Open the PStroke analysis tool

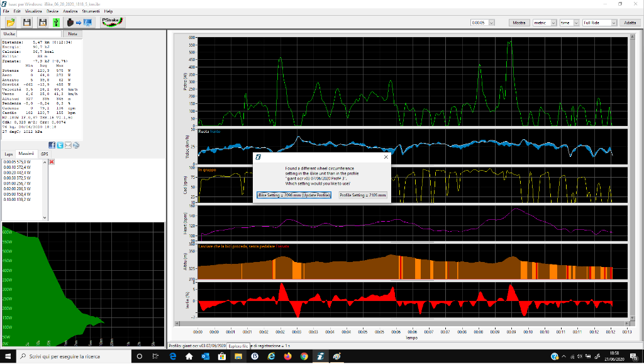point(113,22)
